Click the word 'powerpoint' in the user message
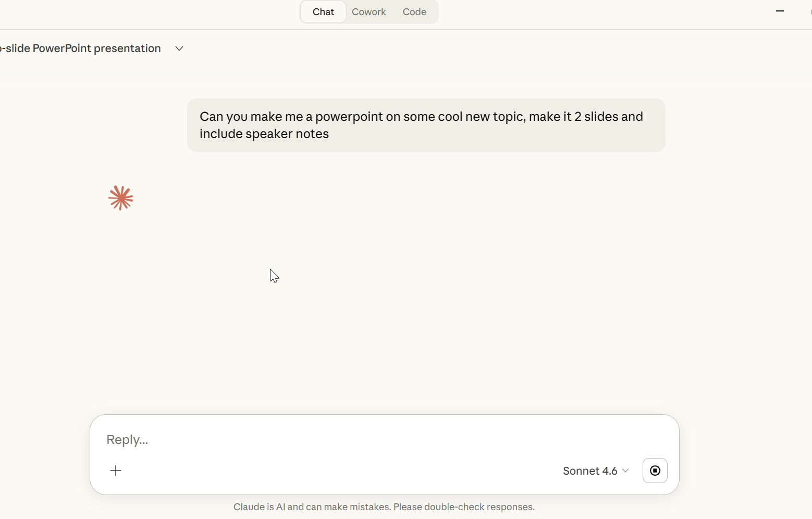Viewport: 812px width, 519px height. pyautogui.click(x=349, y=117)
